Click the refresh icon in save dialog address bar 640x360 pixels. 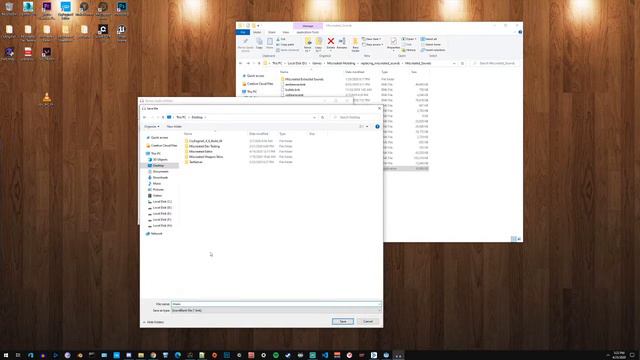(322, 117)
